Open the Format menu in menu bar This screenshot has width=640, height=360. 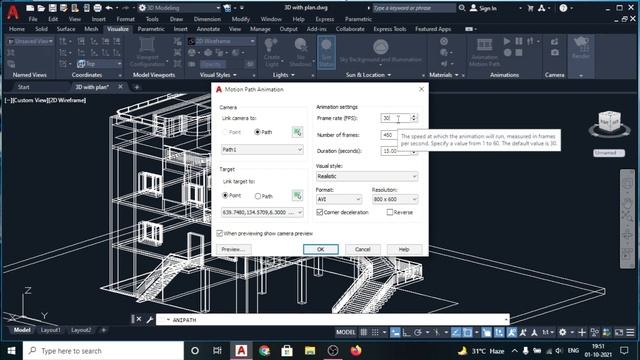point(125,19)
